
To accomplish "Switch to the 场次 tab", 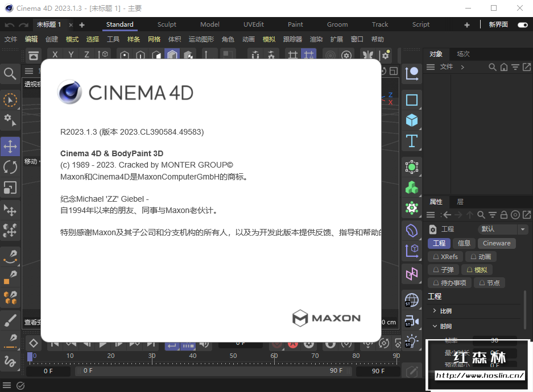I will point(463,54).
